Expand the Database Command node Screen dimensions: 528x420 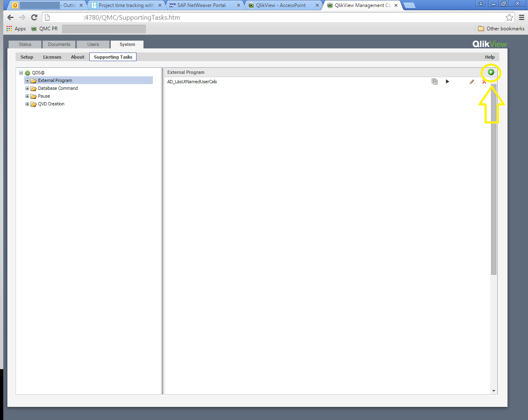click(x=27, y=88)
